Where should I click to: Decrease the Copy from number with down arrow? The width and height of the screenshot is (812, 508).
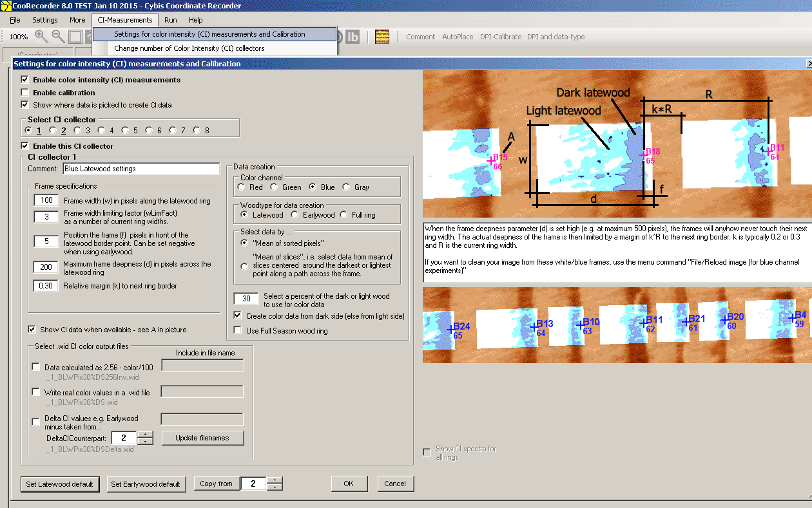pyautogui.click(x=275, y=487)
